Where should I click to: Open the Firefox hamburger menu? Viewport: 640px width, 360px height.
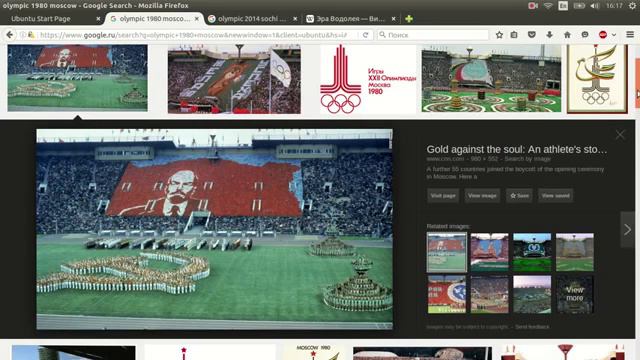pos(630,35)
